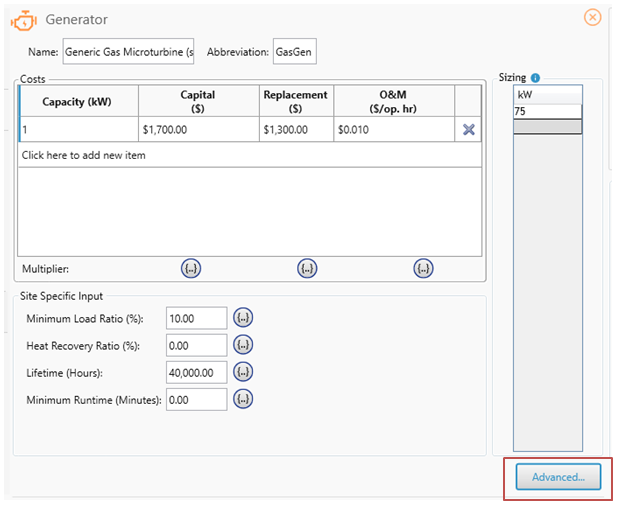The image size is (621, 510).
Task: Edit the Abbreviation field GasGen
Action: tap(294, 52)
